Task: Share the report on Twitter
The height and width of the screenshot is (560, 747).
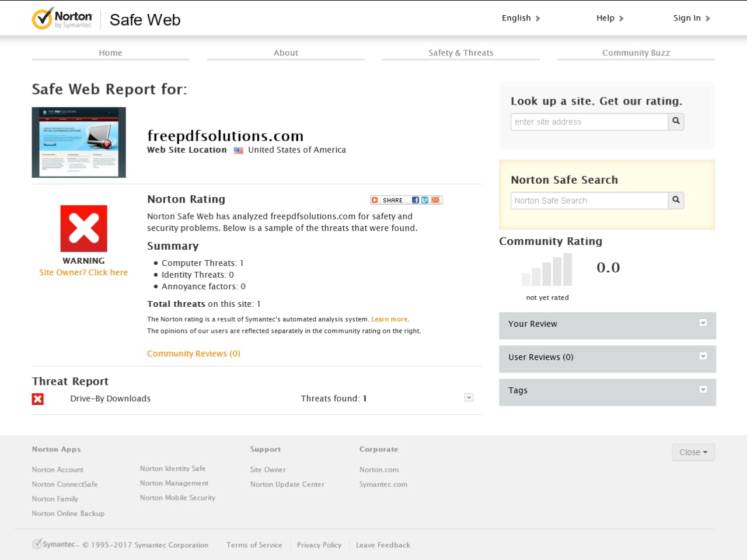Action: tap(425, 199)
